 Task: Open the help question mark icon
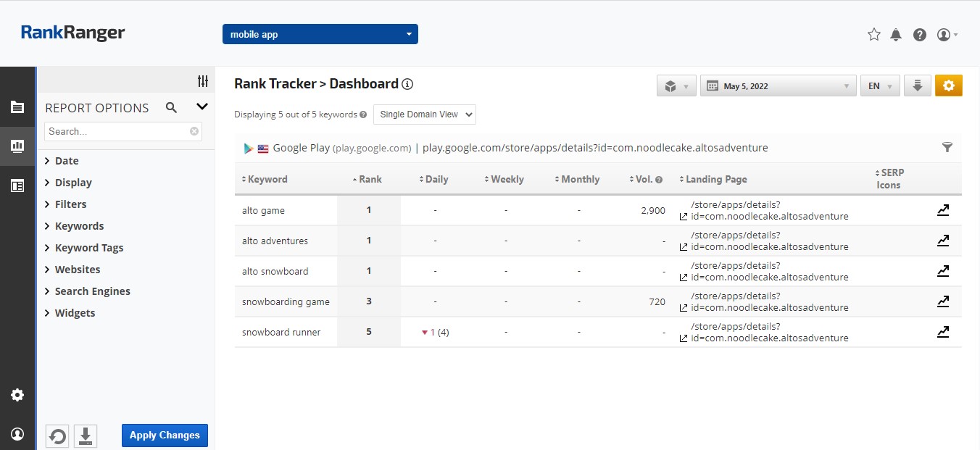(920, 34)
